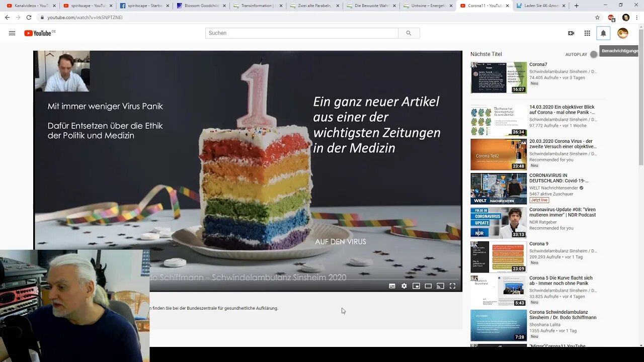
Task: Switch to Transinformation tab
Action: pos(258,6)
